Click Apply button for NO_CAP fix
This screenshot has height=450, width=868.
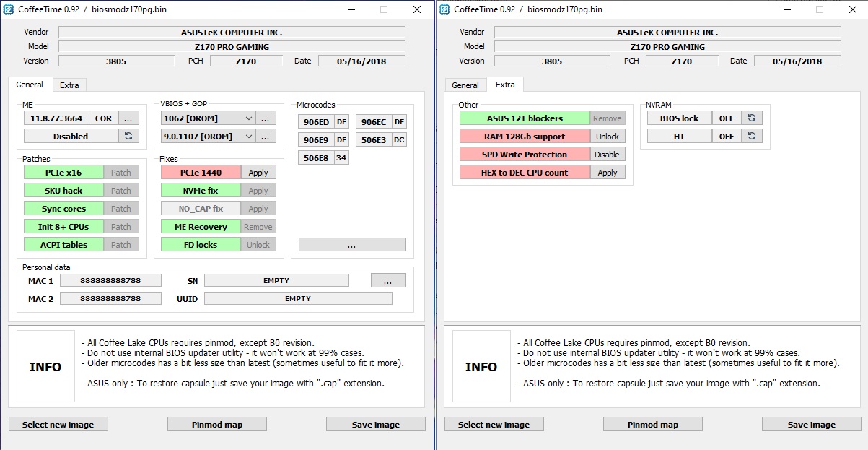point(258,209)
